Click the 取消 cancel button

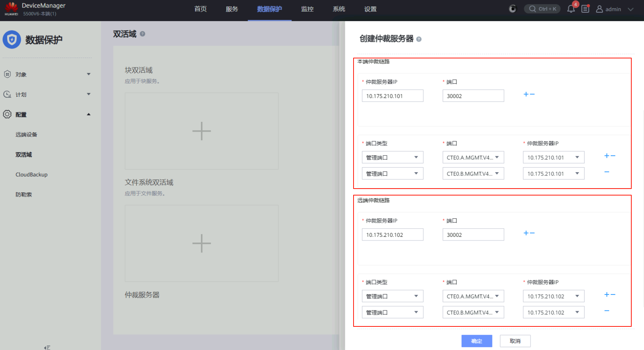click(x=515, y=341)
